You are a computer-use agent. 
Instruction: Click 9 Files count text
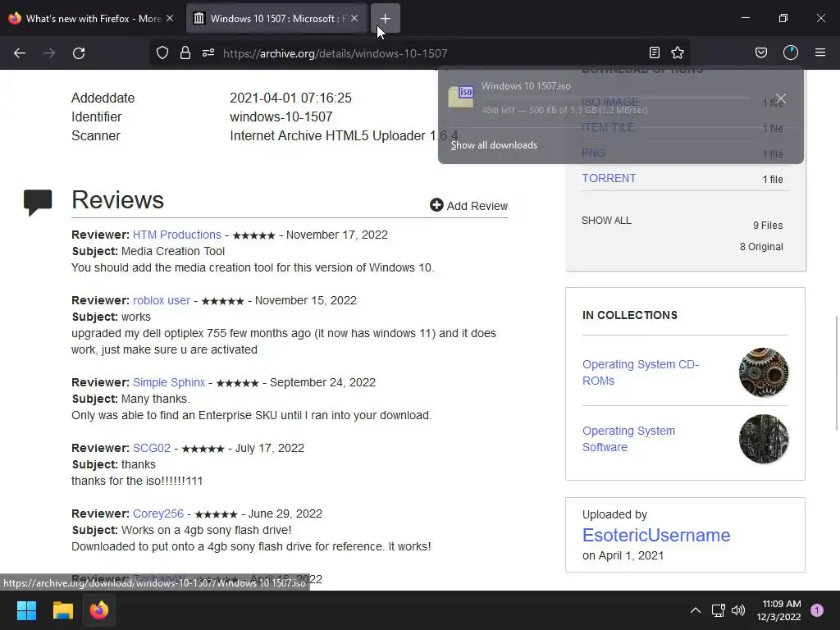768,226
